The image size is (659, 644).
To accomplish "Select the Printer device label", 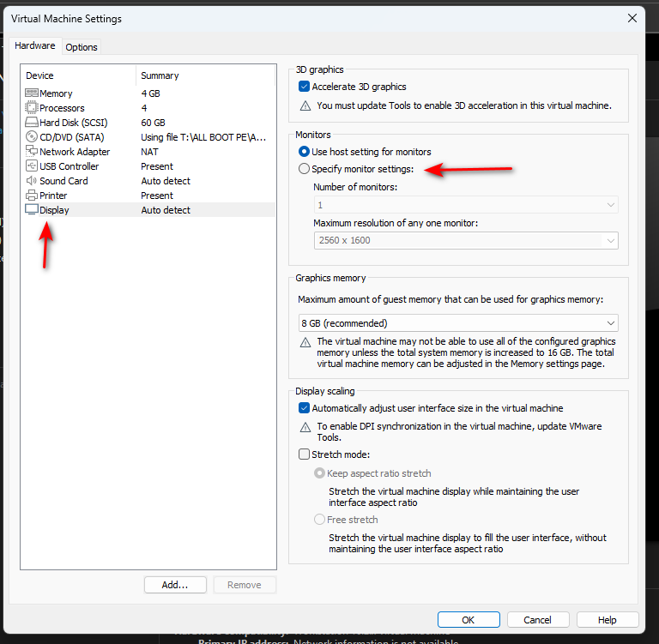I will coord(53,196).
